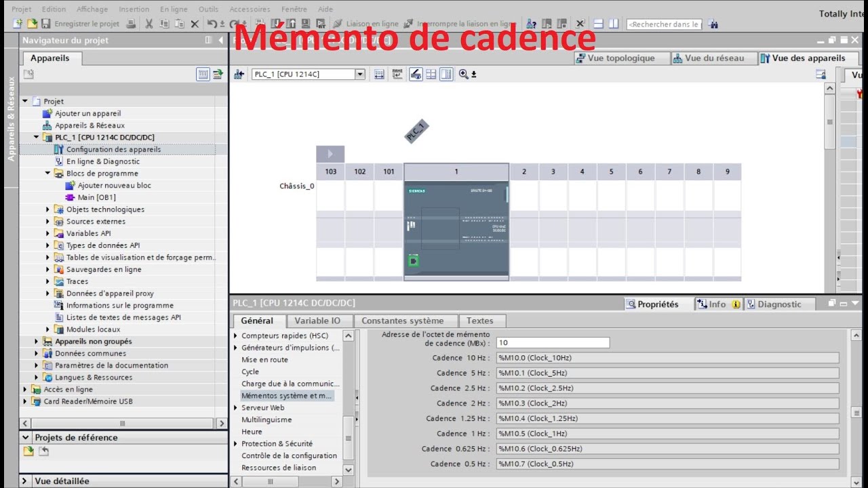Select Main [OB1] block in tree
The height and width of the screenshot is (488, 868).
(96, 197)
